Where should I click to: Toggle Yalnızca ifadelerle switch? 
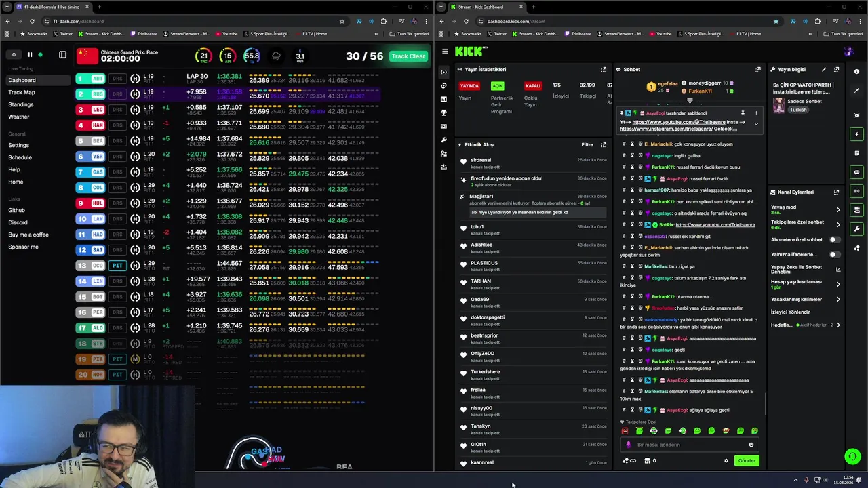[x=835, y=254]
